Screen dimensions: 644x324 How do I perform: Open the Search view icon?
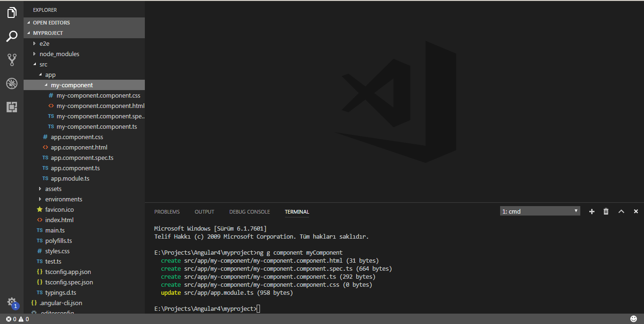[12, 36]
